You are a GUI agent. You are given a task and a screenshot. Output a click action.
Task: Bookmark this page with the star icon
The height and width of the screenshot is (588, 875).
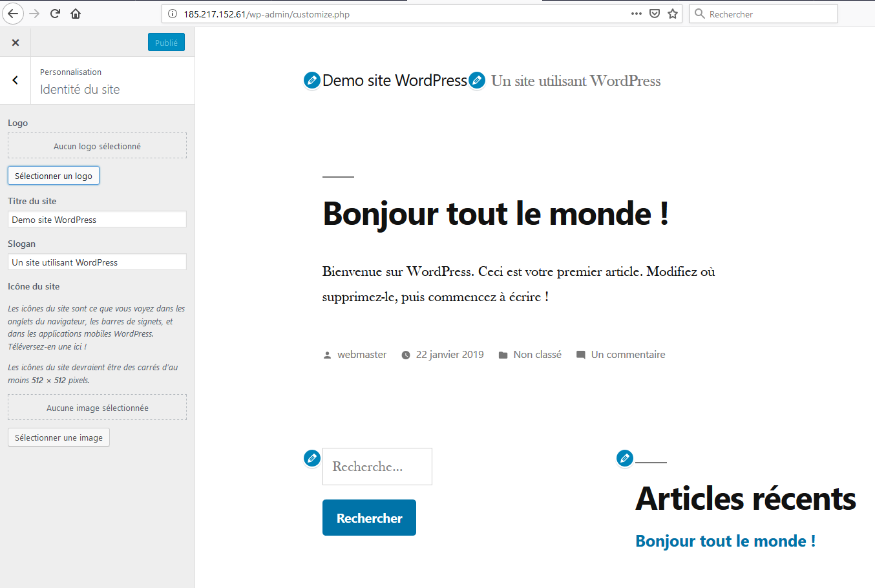tap(673, 14)
